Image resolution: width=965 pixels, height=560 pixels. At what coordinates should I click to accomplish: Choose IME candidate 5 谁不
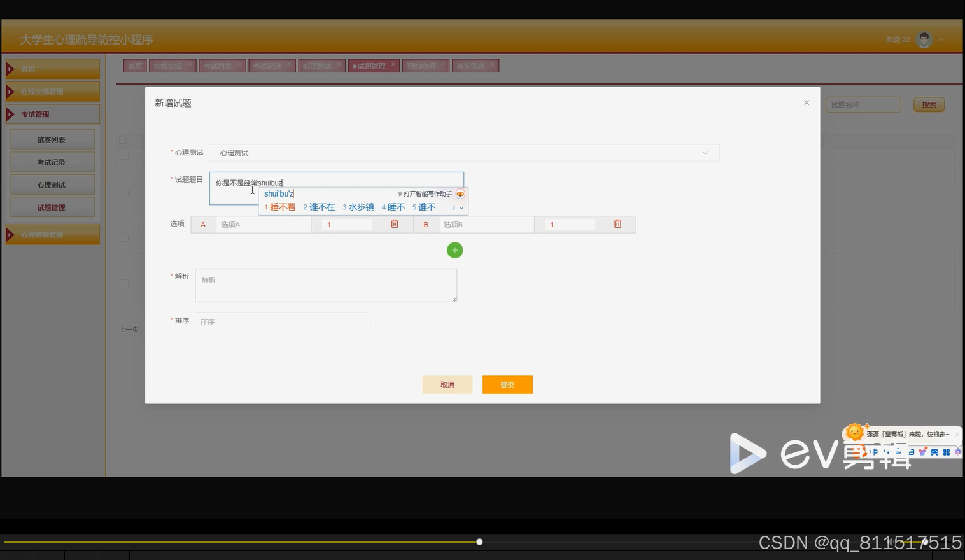click(x=424, y=207)
